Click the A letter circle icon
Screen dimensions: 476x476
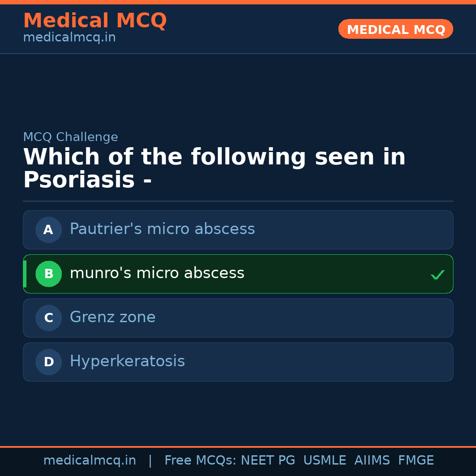tap(48, 230)
